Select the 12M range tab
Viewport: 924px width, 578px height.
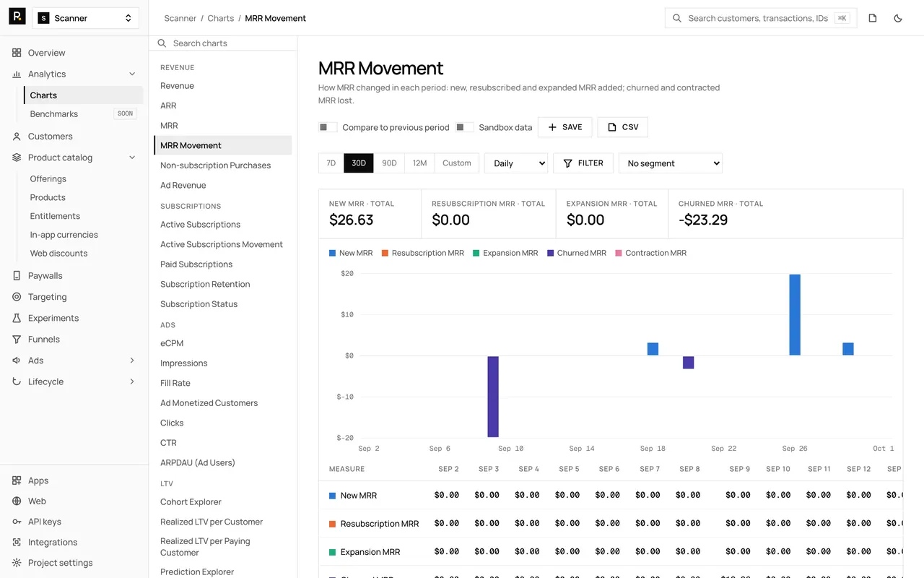pyautogui.click(x=419, y=163)
